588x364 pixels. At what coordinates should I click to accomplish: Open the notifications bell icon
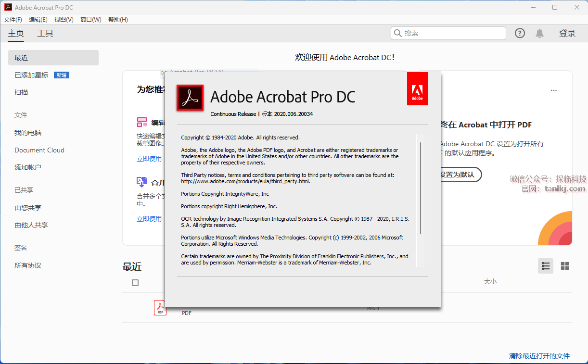(540, 33)
